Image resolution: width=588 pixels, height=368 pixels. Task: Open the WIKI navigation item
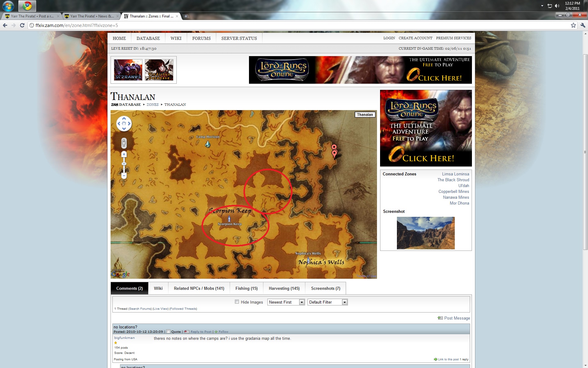176,38
